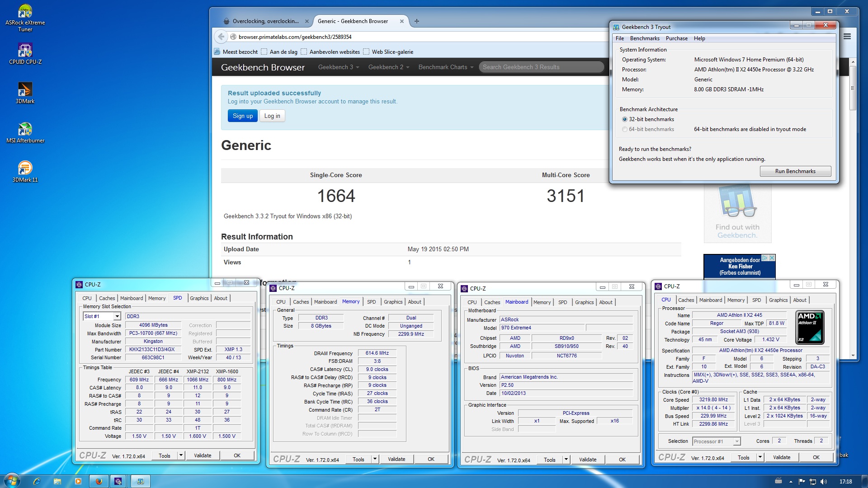
Task: Open the Windows Start menu
Action: click(12, 481)
